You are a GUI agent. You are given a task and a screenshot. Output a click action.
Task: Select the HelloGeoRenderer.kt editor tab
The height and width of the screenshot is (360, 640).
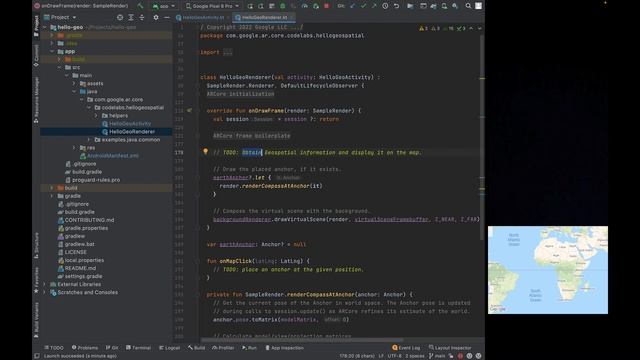pos(264,18)
